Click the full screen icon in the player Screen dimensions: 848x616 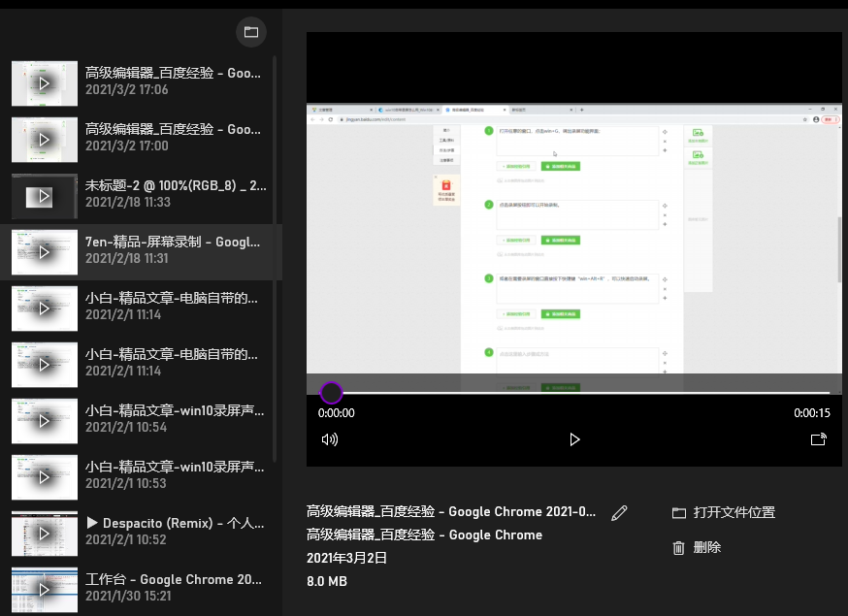[x=818, y=439]
